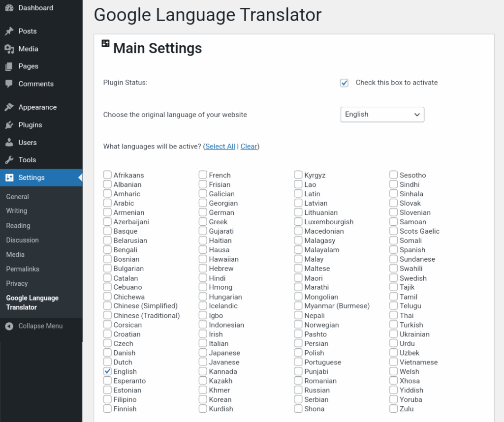The width and height of the screenshot is (504, 422).
Task: Uncheck the English language checkbox
Action: point(107,371)
